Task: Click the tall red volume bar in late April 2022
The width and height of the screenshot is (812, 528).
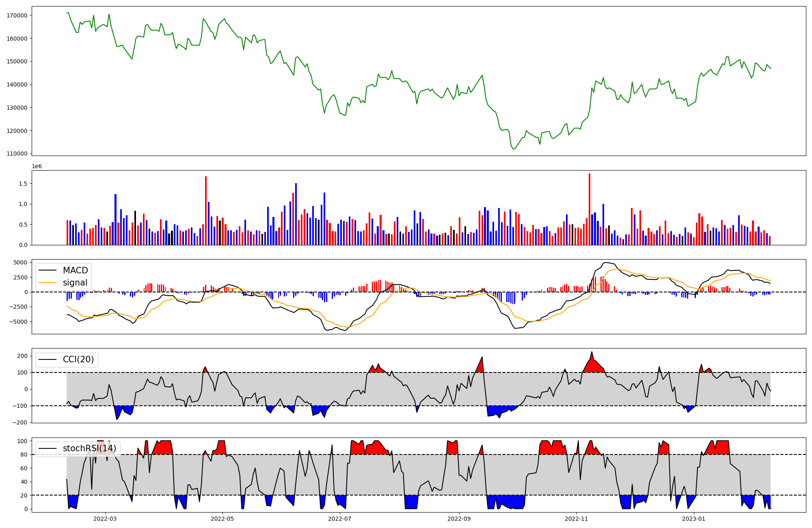Action: (206, 211)
